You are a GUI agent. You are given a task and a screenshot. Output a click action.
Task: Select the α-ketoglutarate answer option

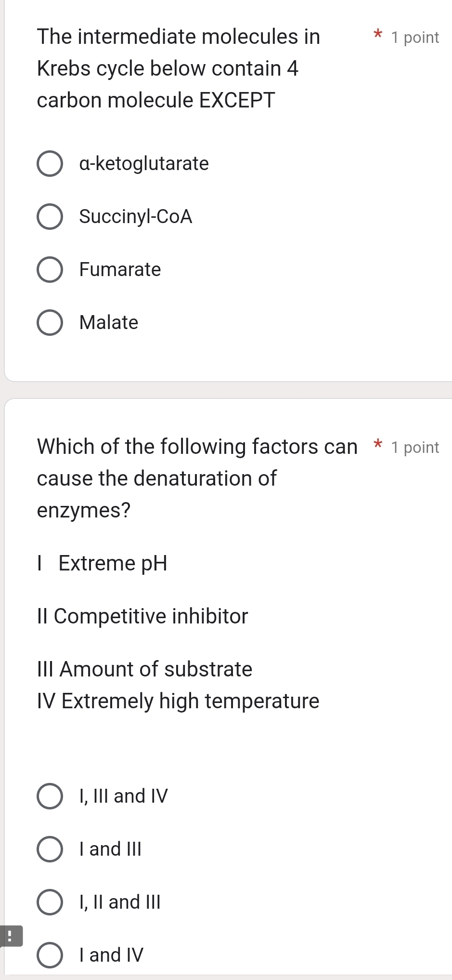pyautogui.click(x=50, y=163)
